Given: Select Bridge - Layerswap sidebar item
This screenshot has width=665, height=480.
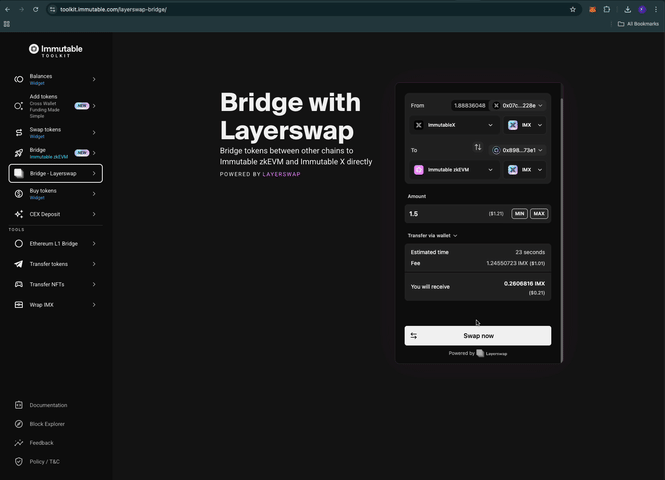Looking at the screenshot, I should 56,173.
